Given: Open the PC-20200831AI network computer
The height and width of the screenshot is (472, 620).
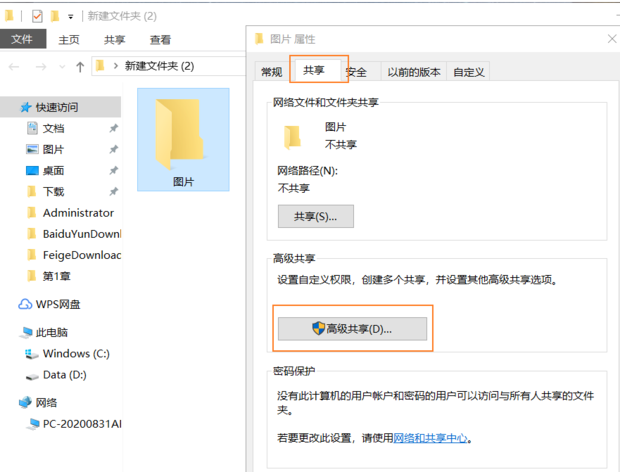Looking at the screenshot, I should 82,424.
